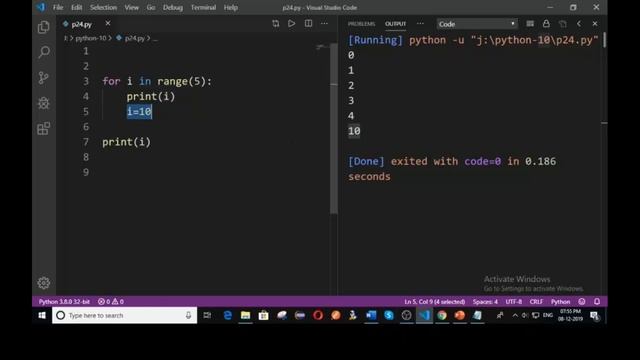Click Ln 5, Col 9 status entry
The image size is (640, 360).
435,302
